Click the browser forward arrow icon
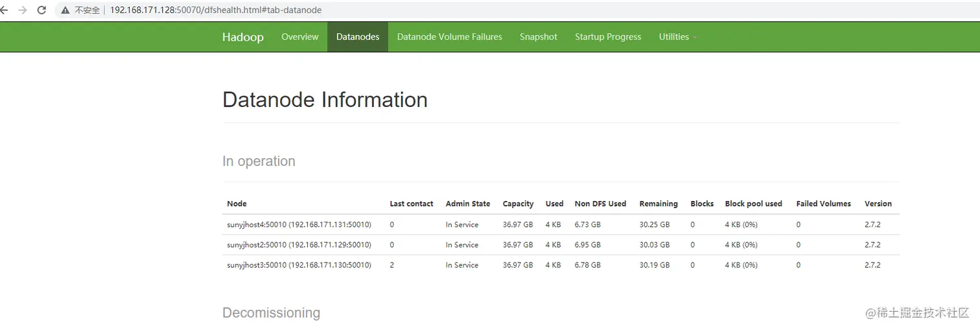Image resolution: width=980 pixels, height=330 pixels. [23, 10]
